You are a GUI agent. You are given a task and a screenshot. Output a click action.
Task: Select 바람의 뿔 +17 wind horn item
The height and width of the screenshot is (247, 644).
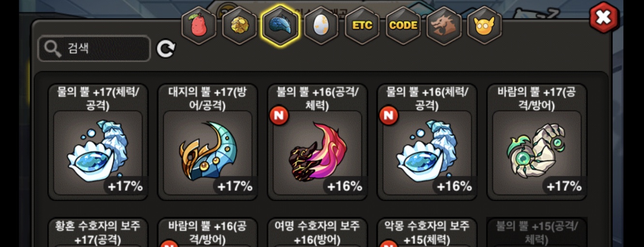point(537,142)
